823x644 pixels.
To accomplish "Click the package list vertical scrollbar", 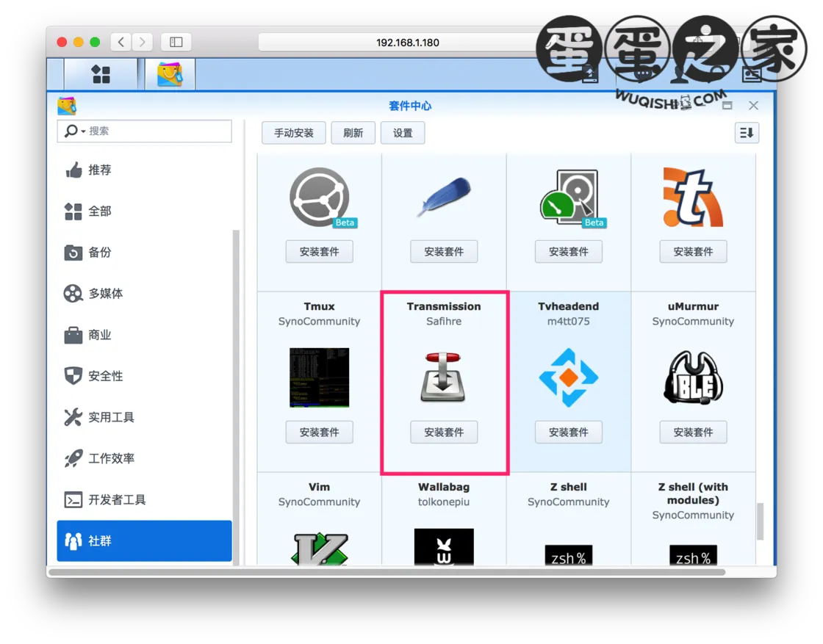I will pyautogui.click(x=760, y=521).
